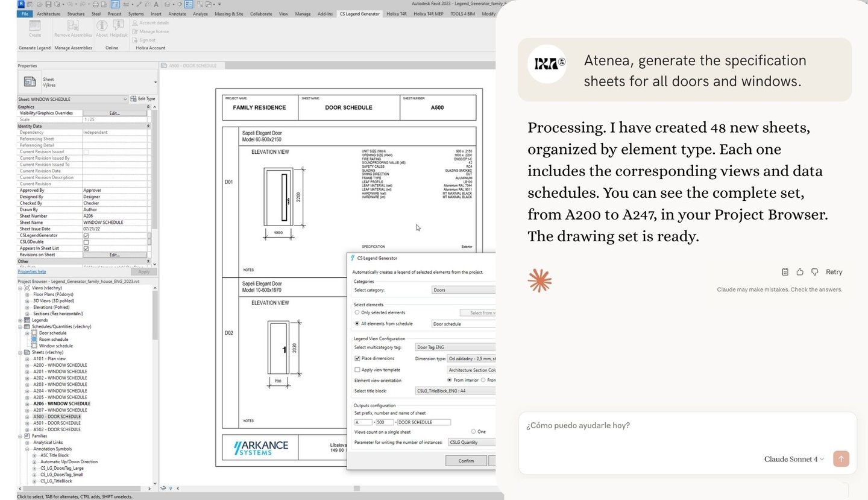This screenshot has width=868, height=500.
Task: Open the schedule dropdown showing Door schedule
Action: (x=464, y=324)
